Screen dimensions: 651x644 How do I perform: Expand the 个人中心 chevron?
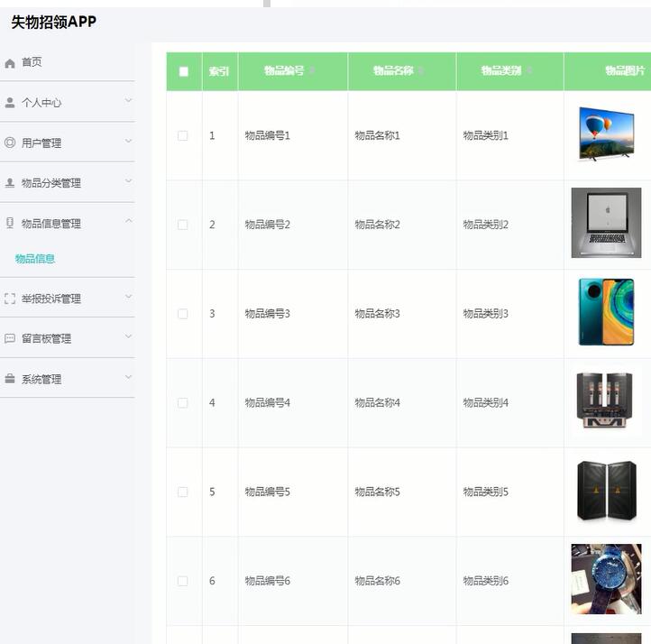click(x=129, y=100)
